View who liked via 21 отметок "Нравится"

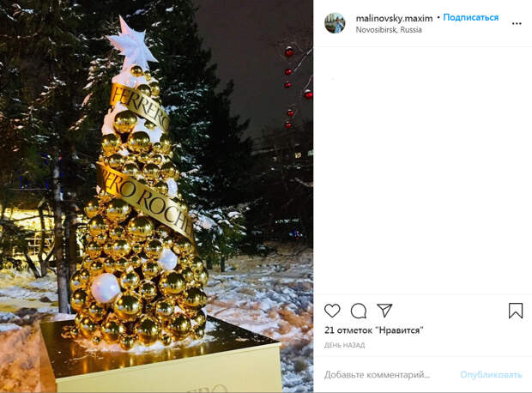point(374,330)
